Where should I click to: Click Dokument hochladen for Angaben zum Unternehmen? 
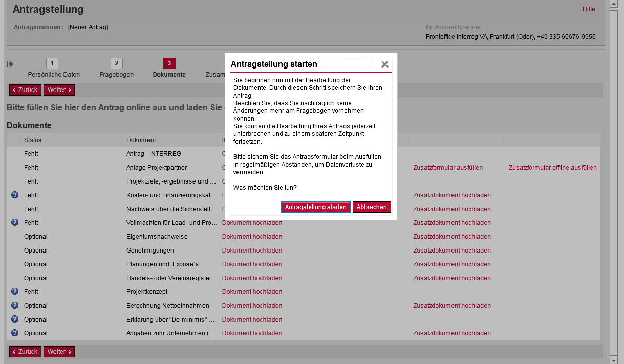[252, 333]
